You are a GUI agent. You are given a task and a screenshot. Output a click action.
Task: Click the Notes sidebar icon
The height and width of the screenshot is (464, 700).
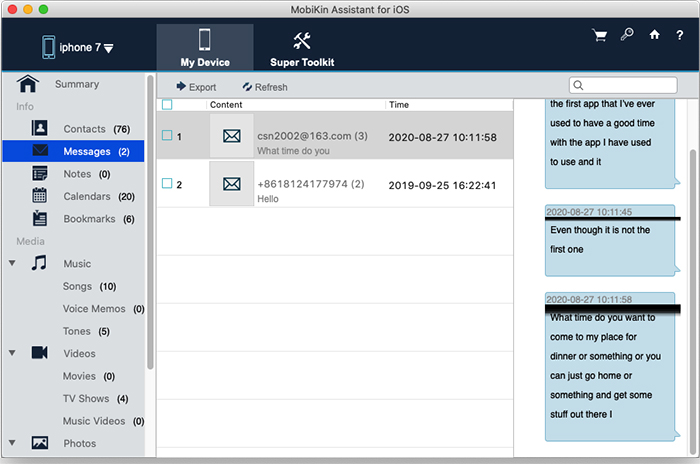click(40, 173)
